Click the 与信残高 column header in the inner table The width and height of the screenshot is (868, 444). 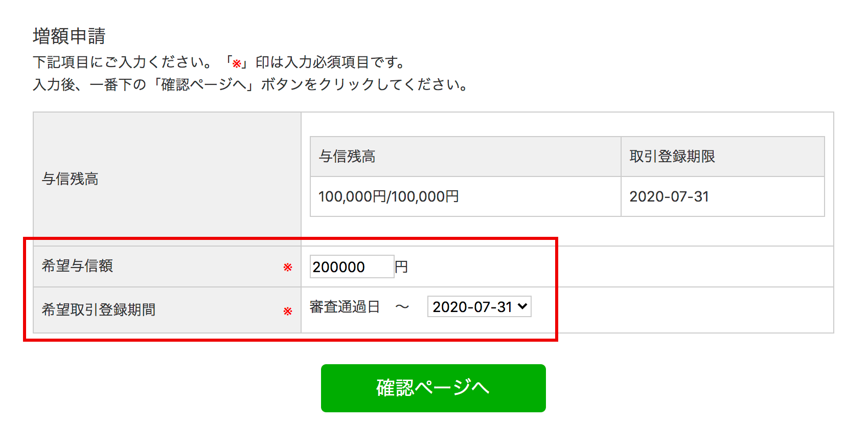click(x=347, y=157)
